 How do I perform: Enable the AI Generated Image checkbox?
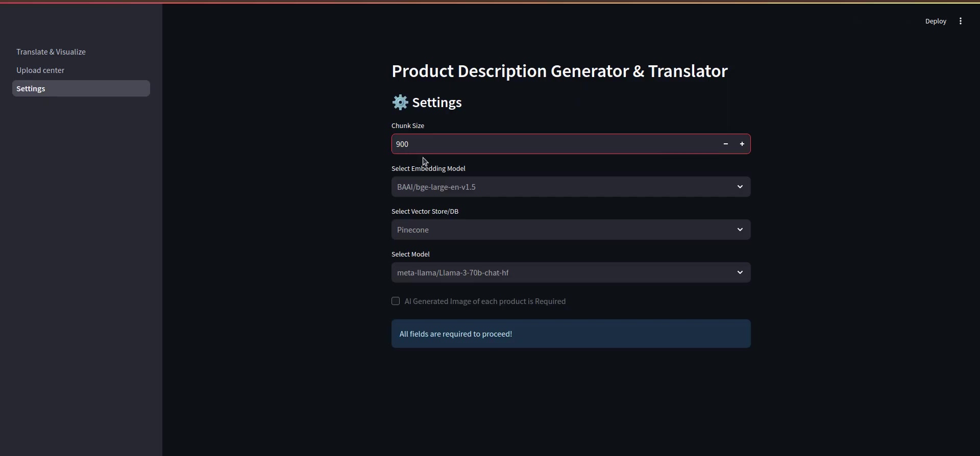point(396,301)
